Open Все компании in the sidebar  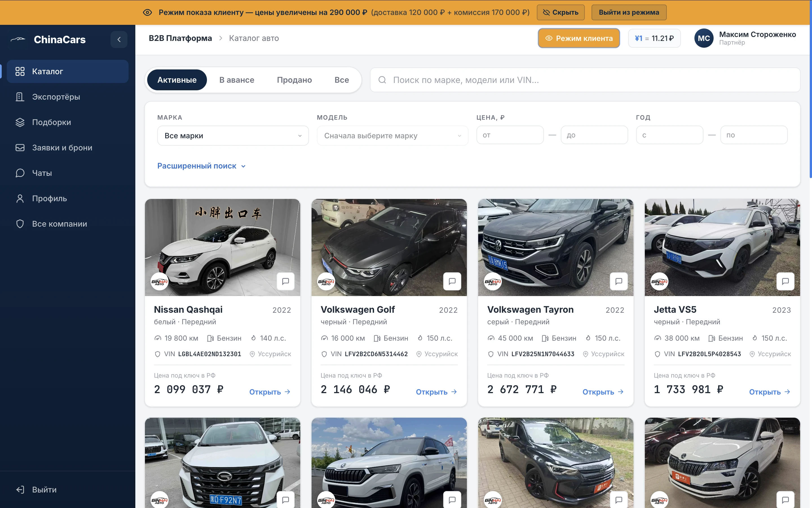(67, 224)
